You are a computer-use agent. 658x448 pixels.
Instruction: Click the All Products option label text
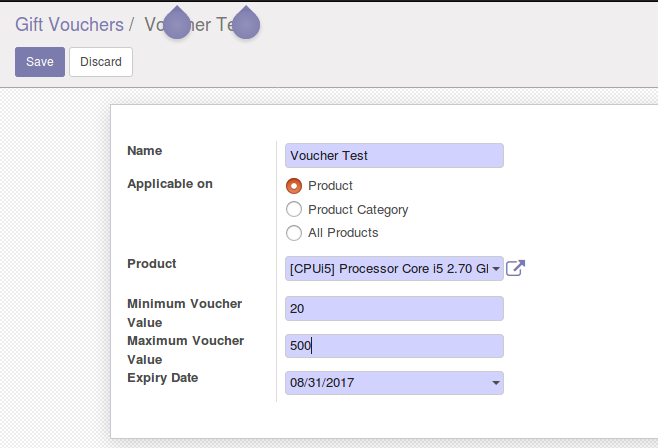point(343,233)
